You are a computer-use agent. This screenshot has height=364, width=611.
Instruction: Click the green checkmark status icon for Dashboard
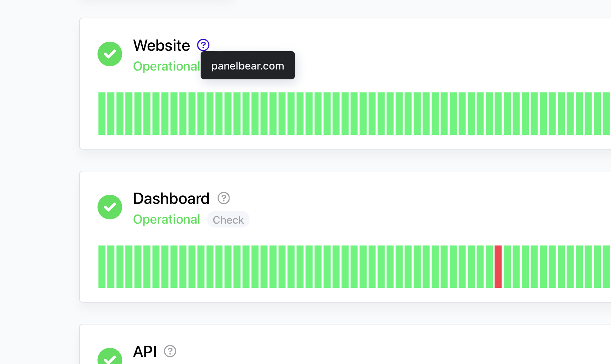click(110, 207)
